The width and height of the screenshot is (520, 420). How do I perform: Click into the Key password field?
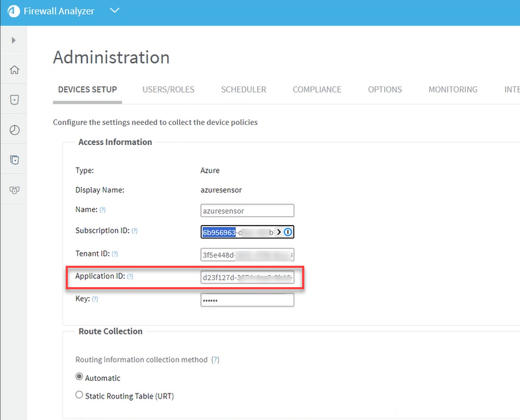(247, 300)
